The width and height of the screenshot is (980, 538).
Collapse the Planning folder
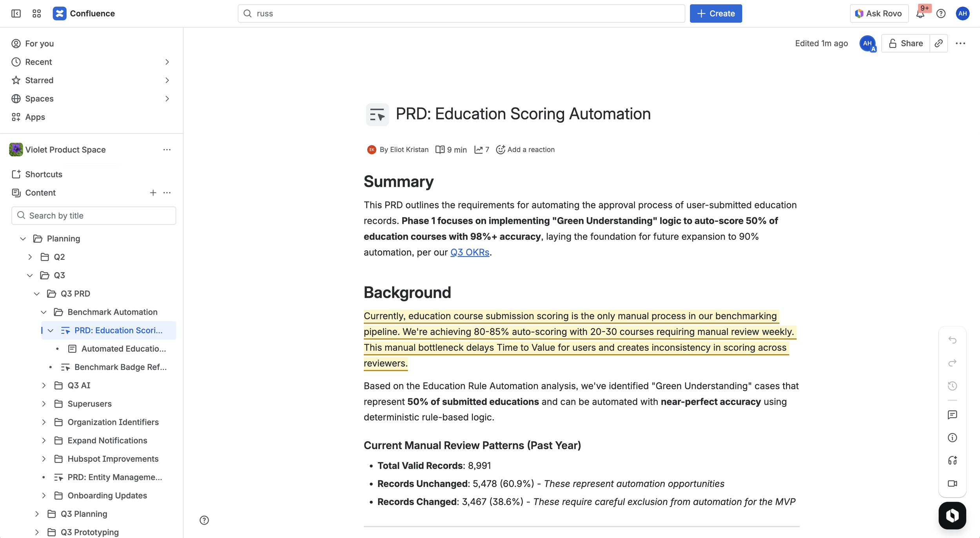[23, 238]
